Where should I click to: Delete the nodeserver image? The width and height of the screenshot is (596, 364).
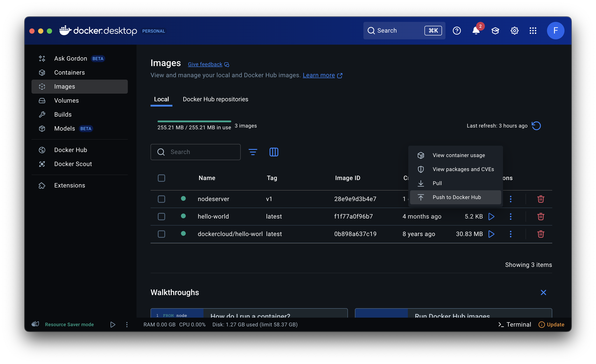[541, 199]
